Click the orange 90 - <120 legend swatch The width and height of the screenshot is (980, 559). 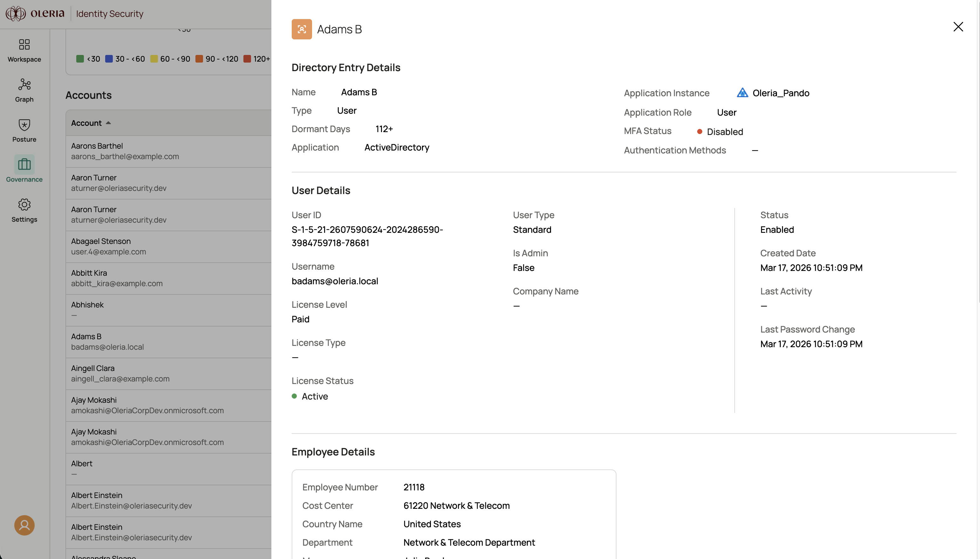pyautogui.click(x=199, y=59)
